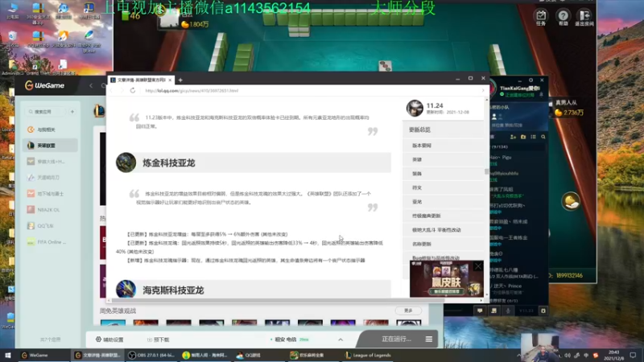Click the 海克斯科技亚龙 dragon portrait icon
The height and width of the screenshot is (362, 644).
(126, 289)
